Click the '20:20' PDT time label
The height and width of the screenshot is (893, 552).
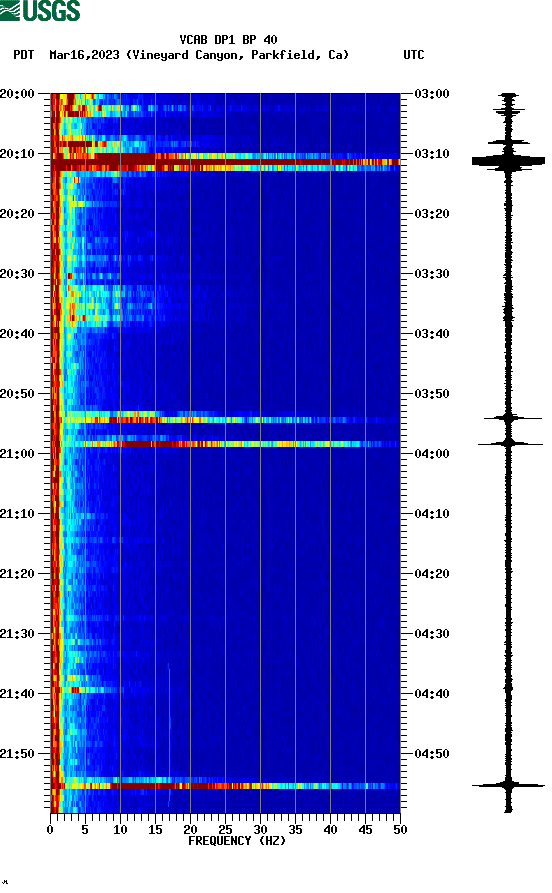pyautogui.click(x=17, y=214)
